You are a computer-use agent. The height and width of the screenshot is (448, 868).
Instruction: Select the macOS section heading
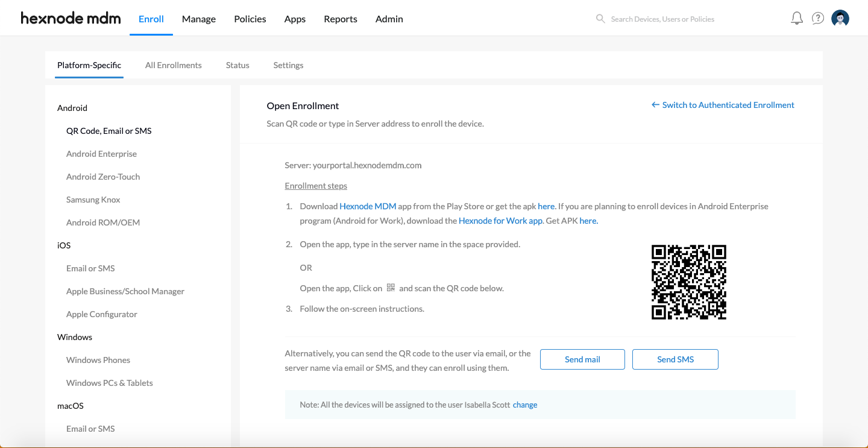point(71,406)
